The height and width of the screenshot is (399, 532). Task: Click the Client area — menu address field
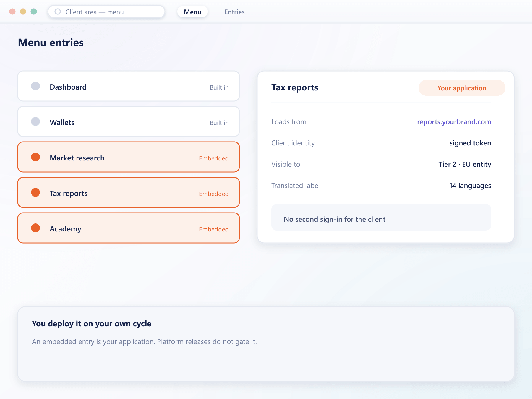(x=106, y=12)
